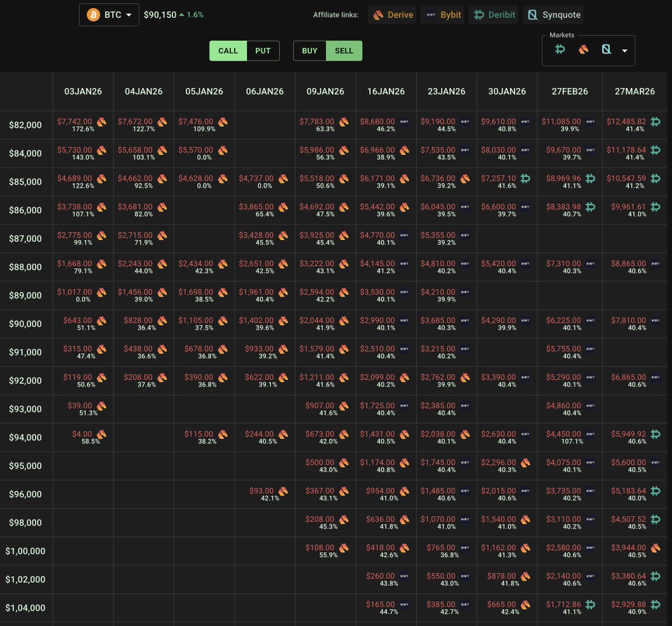Click Deribit icon beside $4,507.52
Screen dimensions: 672x626
click(x=655, y=519)
